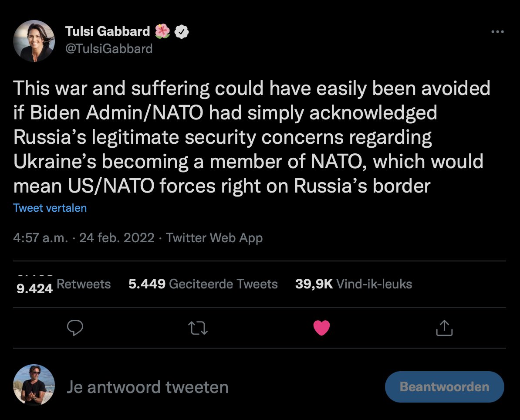The image size is (520, 420).
Task: Open the three-dot more options menu
Action: [x=497, y=32]
